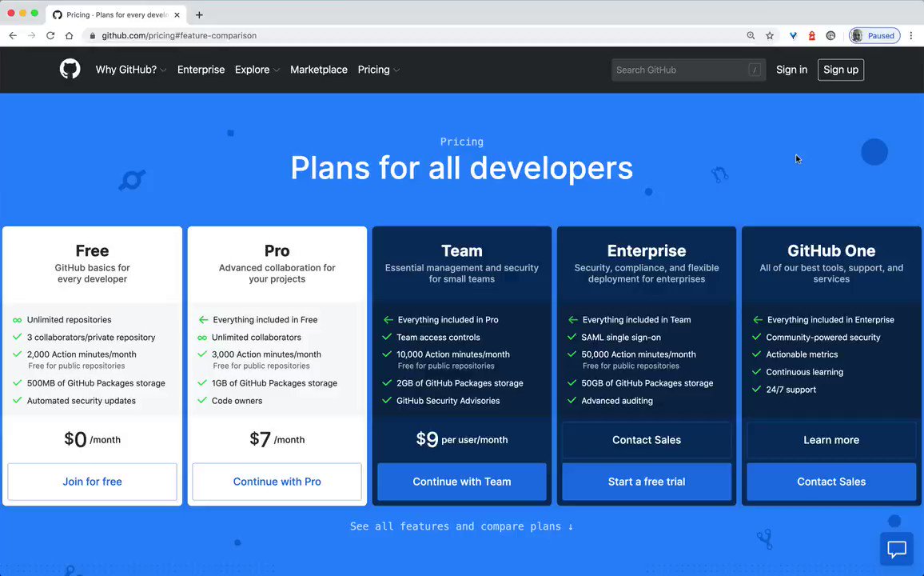Click "3 collaborators/private repository" text

pyautogui.click(x=91, y=338)
